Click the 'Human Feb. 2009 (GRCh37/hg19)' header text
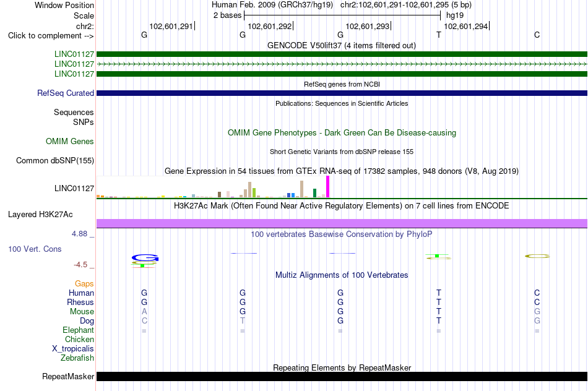The width and height of the screenshot is (588, 391). click(272, 5)
